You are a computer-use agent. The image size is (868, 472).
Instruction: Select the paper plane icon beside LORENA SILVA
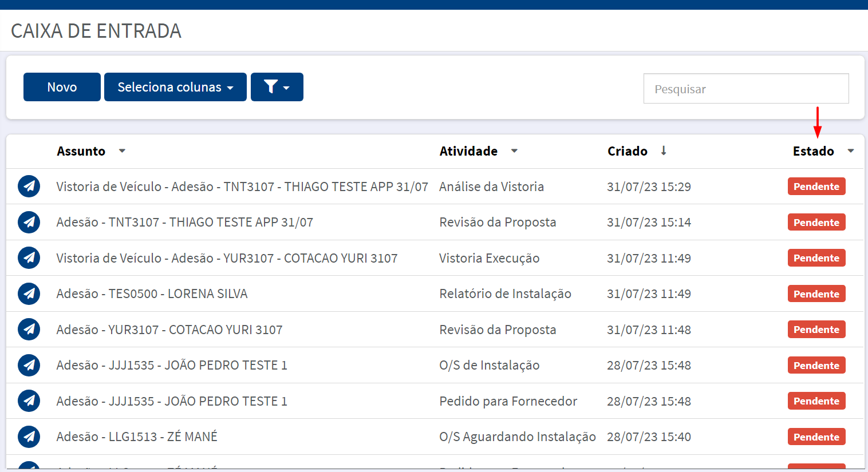click(29, 293)
